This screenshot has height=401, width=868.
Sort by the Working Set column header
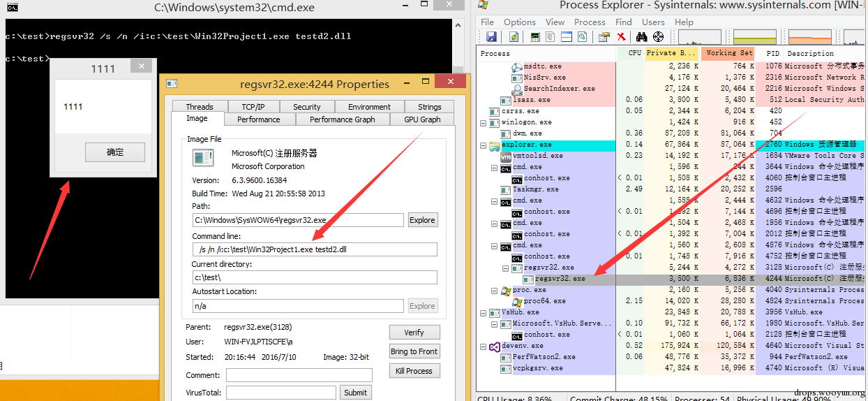(728, 53)
